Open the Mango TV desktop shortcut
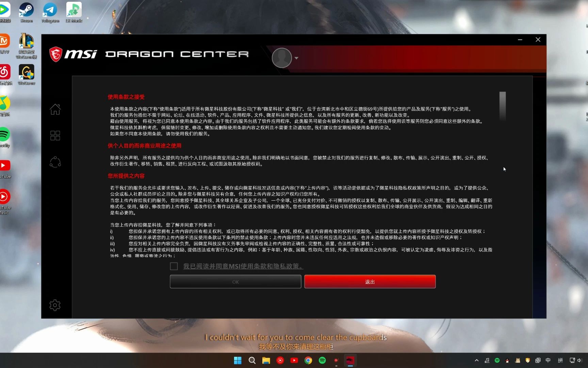588x368 pixels. click(5, 44)
